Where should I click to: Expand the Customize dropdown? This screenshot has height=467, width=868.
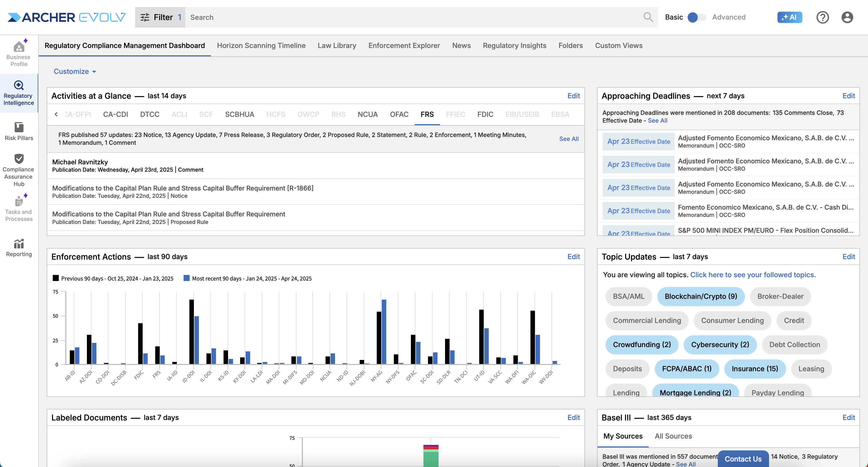point(75,71)
